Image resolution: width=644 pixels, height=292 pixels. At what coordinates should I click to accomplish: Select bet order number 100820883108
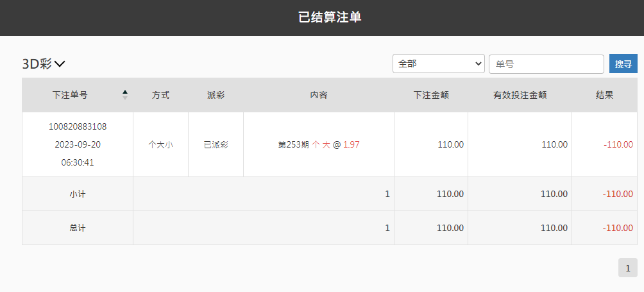(x=78, y=126)
